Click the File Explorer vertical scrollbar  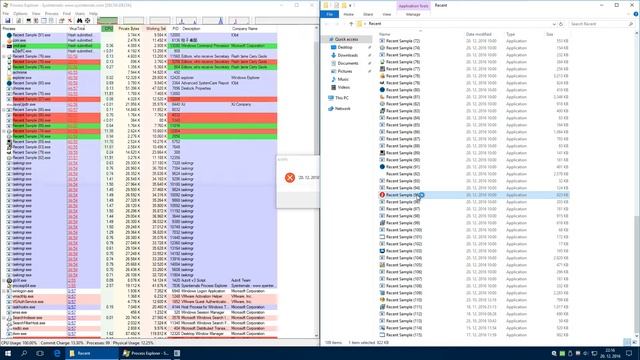point(637,184)
